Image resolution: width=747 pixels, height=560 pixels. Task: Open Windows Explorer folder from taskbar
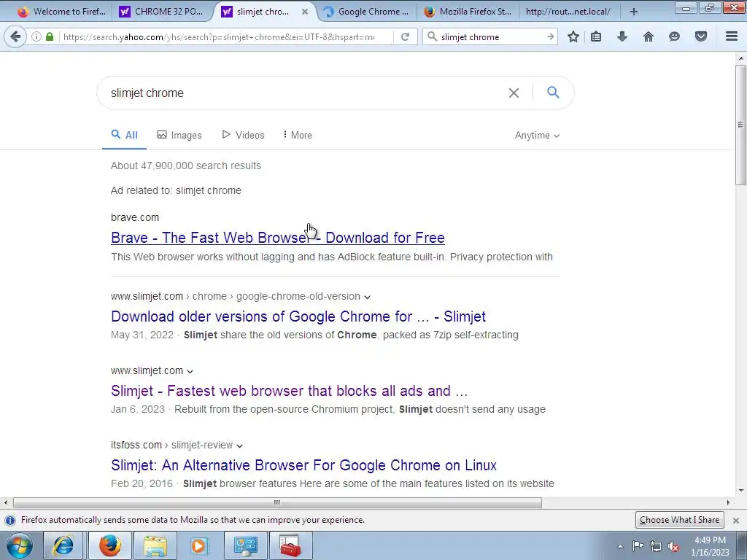click(x=155, y=545)
